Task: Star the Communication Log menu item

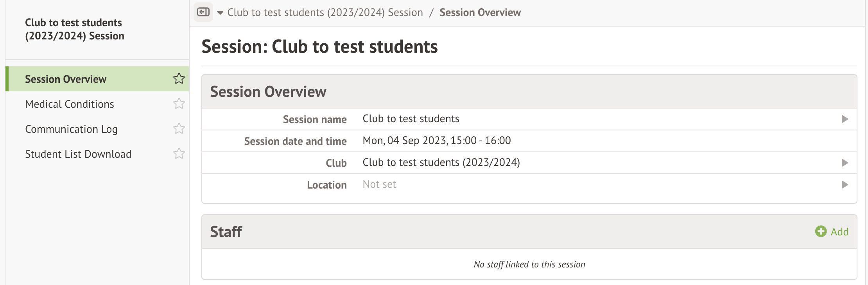Action: tap(179, 128)
